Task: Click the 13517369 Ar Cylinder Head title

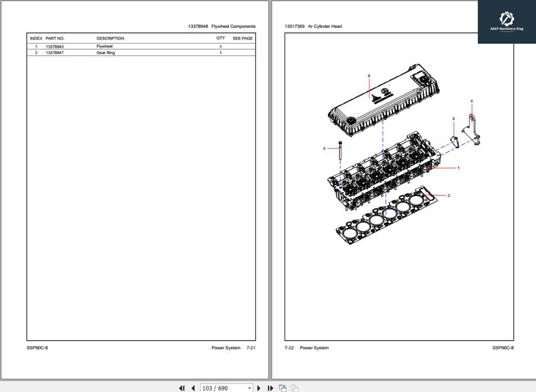Action: [x=313, y=26]
